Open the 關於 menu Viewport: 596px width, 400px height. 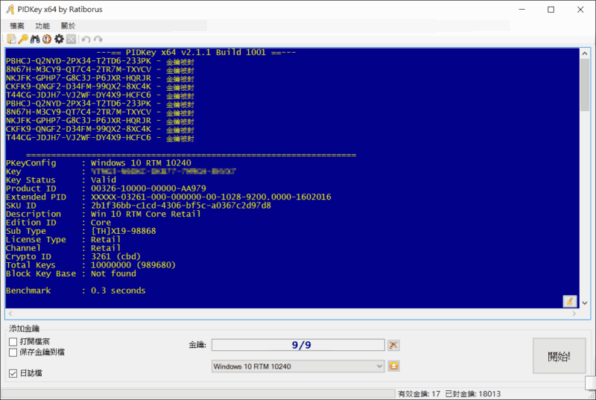pos(68,26)
